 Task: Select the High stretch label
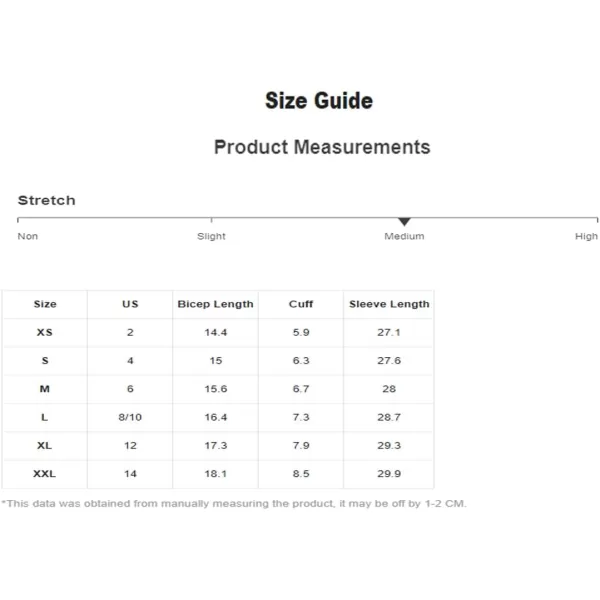click(586, 236)
